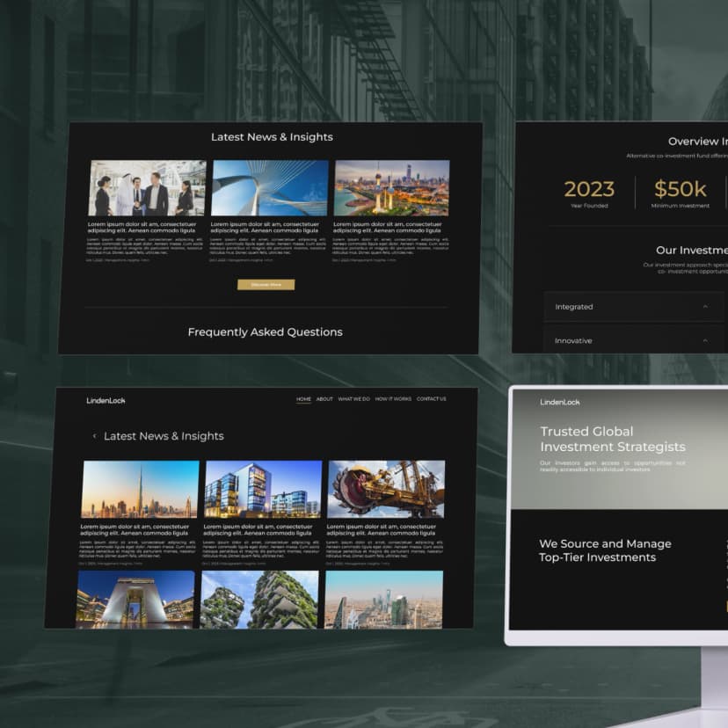Open the cable bridge article thumbnail
Screen dimensions: 728x728
[x=269, y=187]
